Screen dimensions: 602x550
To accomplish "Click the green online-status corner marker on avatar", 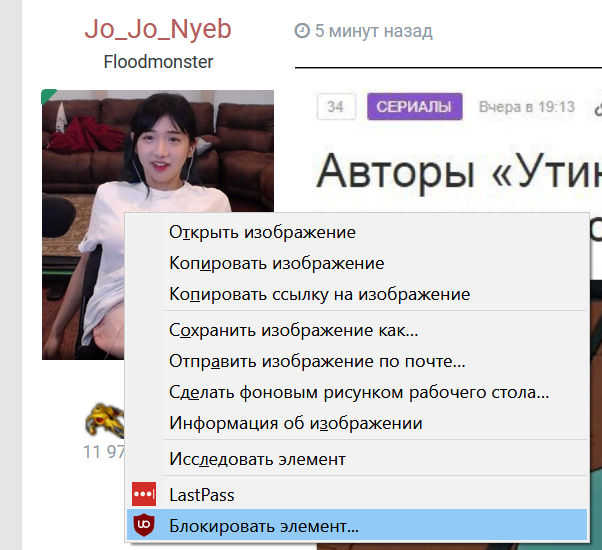I will (48, 96).
